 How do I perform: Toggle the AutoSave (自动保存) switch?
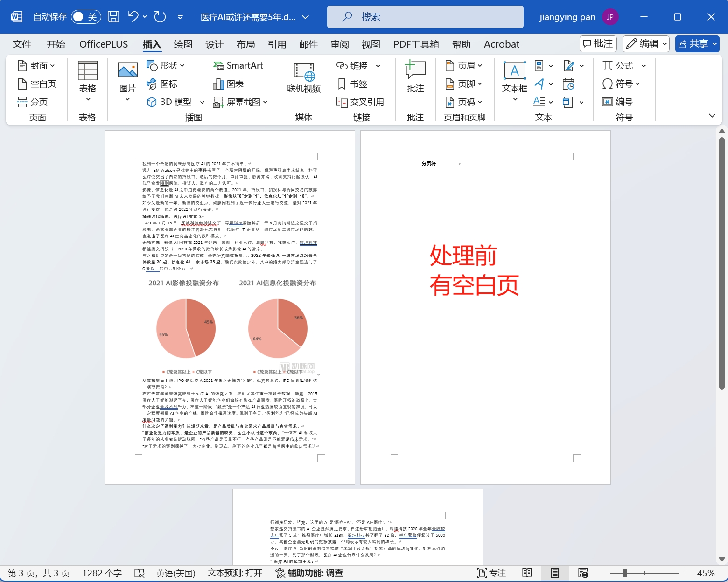pos(86,17)
